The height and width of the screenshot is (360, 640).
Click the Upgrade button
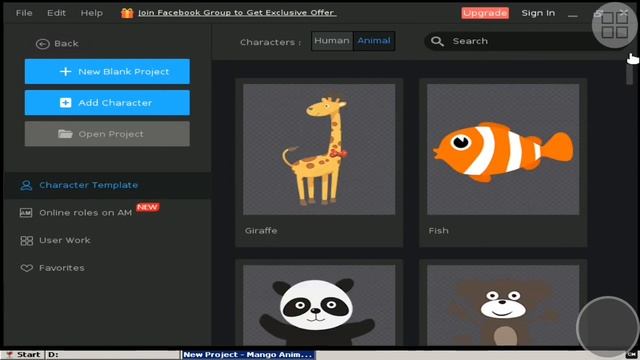(x=485, y=13)
